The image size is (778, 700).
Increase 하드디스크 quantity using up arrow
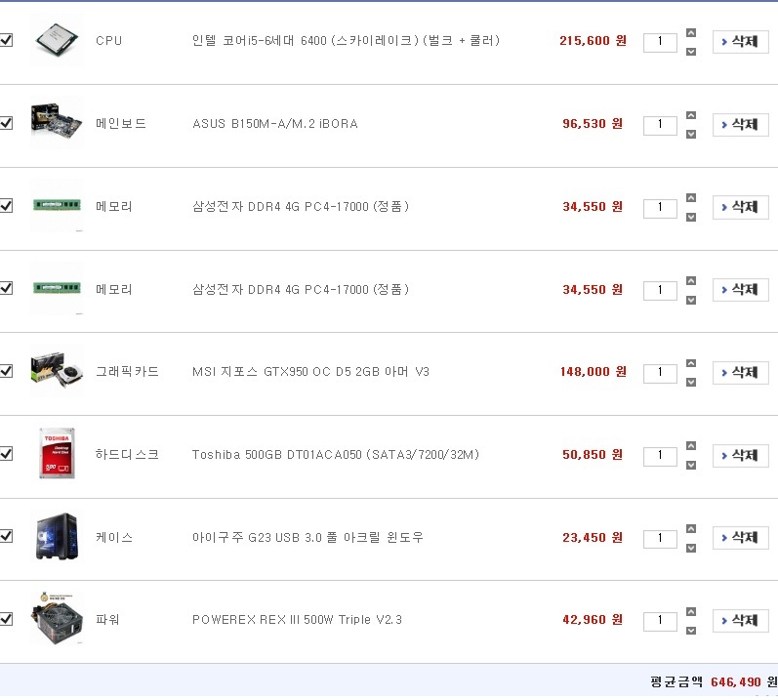[691, 446]
